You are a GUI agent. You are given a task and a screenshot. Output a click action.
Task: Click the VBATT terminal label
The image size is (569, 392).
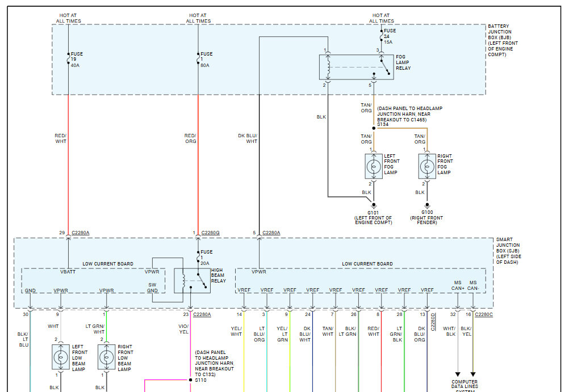68,272
